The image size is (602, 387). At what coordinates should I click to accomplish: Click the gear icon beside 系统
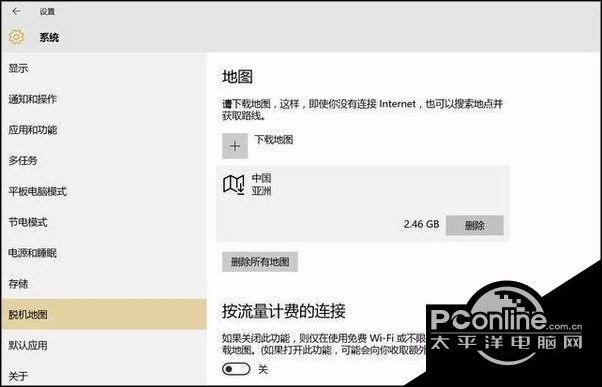point(17,37)
